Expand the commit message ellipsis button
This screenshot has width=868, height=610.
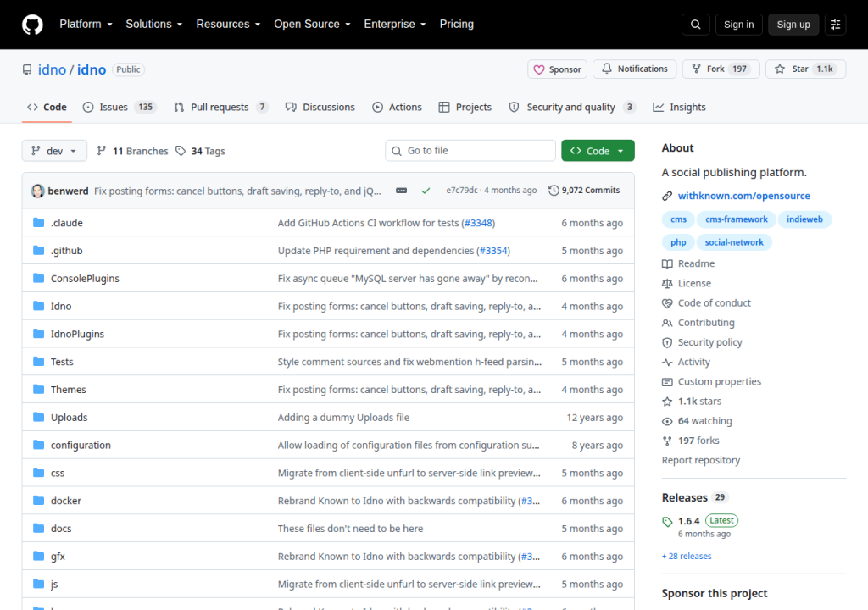point(401,191)
